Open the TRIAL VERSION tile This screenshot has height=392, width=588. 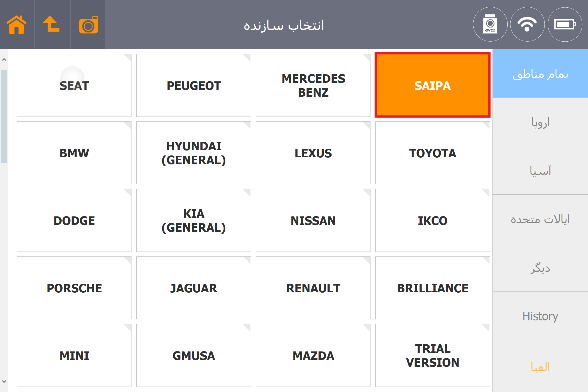coord(433,356)
